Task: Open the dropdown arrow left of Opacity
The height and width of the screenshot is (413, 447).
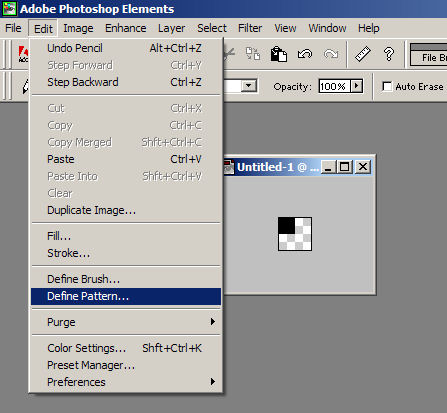Action: (248, 86)
